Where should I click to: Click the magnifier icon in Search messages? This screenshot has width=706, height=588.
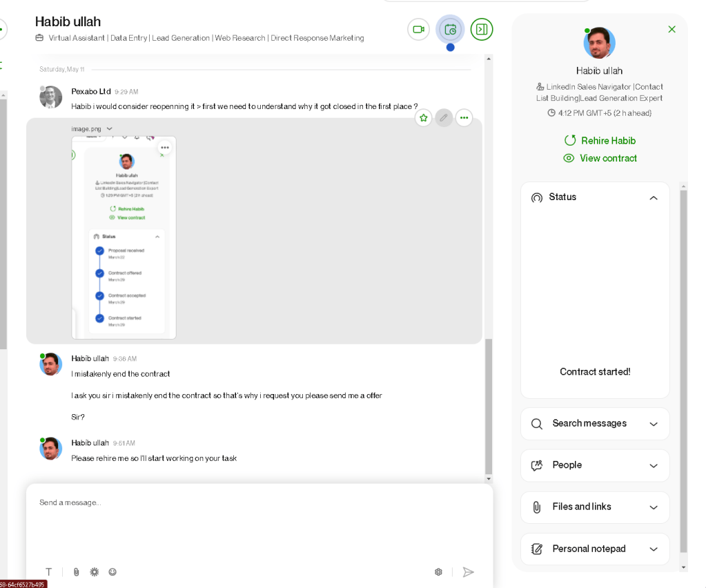[537, 424]
